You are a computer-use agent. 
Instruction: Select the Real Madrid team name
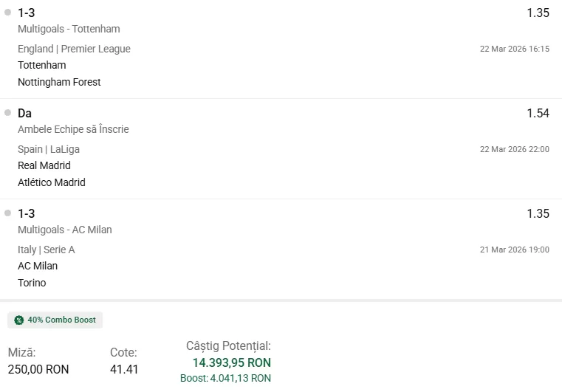tap(44, 165)
